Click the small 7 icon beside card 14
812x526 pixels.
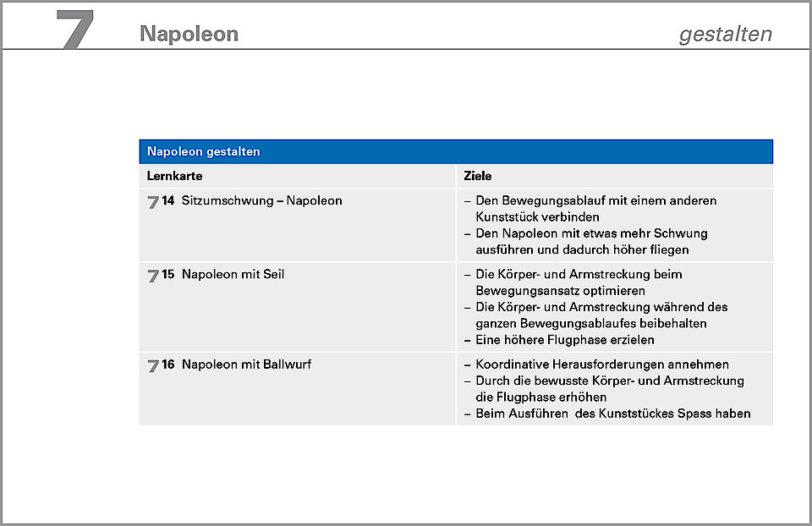(153, 201)
